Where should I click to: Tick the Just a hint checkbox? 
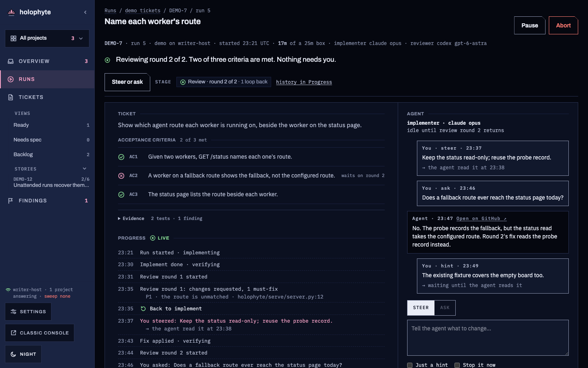[410, 365]
